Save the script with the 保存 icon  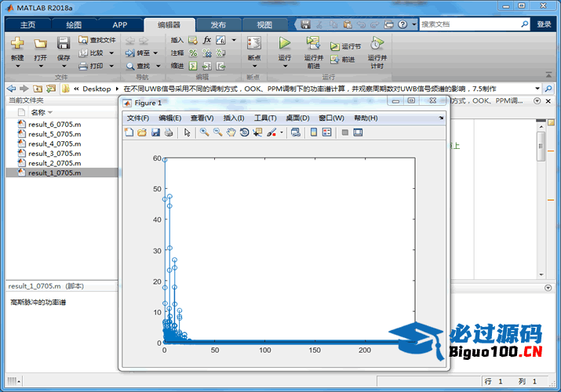point(64,43)
